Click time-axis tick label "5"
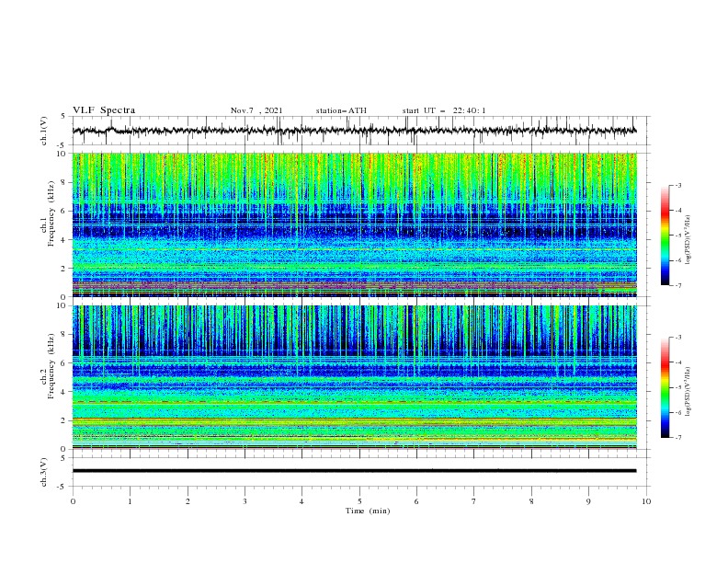728x563 pixels. [x=359, y=501]
